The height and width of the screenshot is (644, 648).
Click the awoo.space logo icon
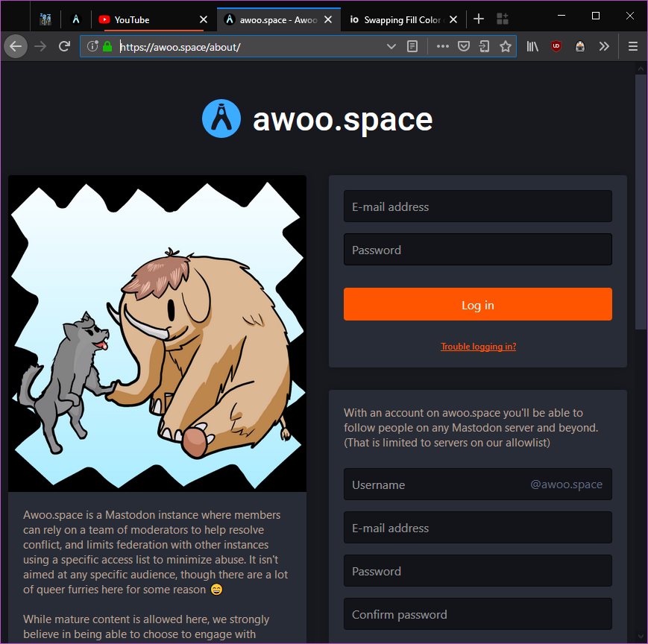point(221,119)
